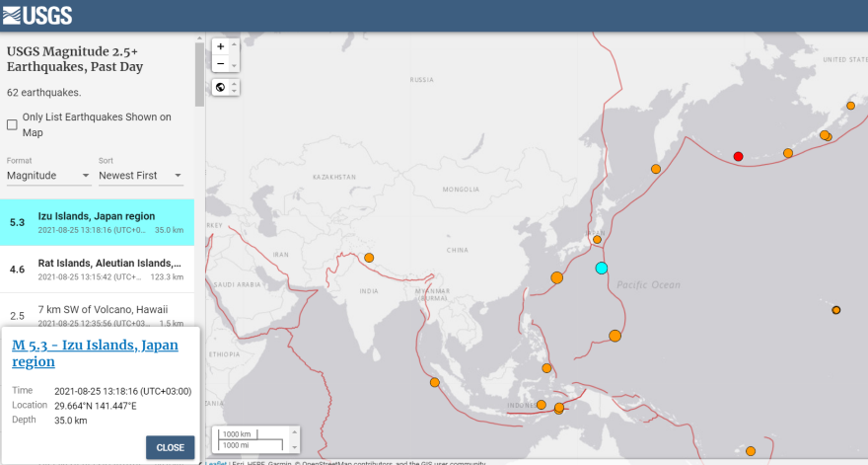Click the globe map-extent icon
The height and width of the screenshot is (465, 868).
(x=220, y=87)
